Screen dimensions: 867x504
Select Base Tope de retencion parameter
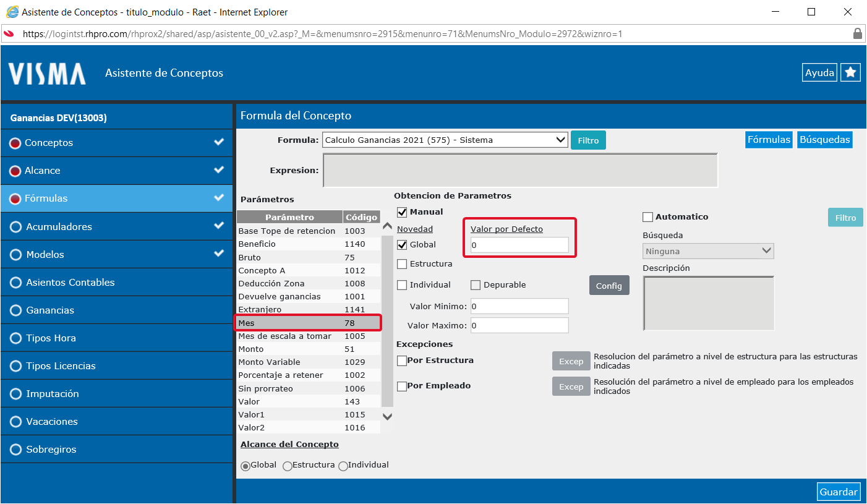(308, 231)
